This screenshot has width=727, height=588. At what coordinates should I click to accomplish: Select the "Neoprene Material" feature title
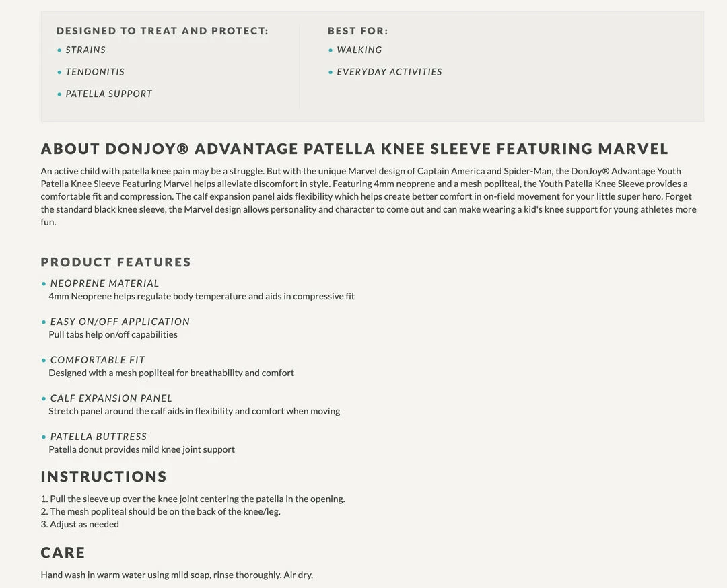(104, 283)
